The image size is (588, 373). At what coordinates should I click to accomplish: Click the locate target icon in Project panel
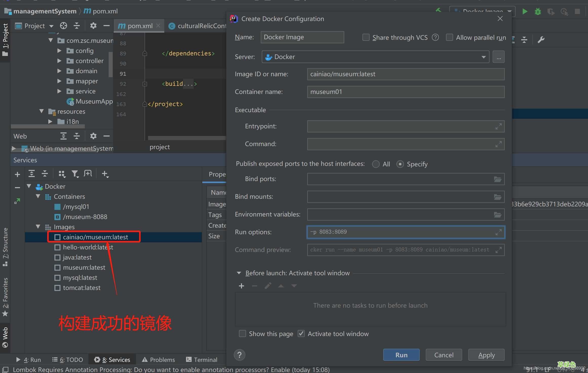(x=63, y=26)
